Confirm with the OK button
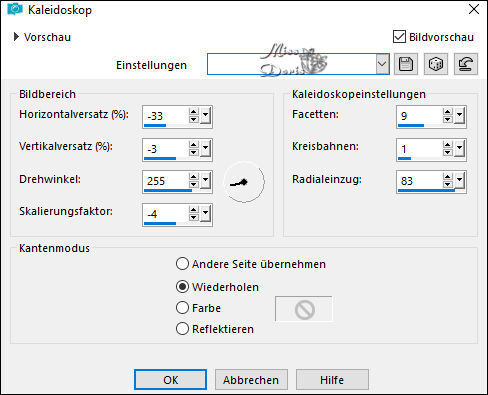The height and width of the screenshot is (395, 488). click(x=170, y=379)
